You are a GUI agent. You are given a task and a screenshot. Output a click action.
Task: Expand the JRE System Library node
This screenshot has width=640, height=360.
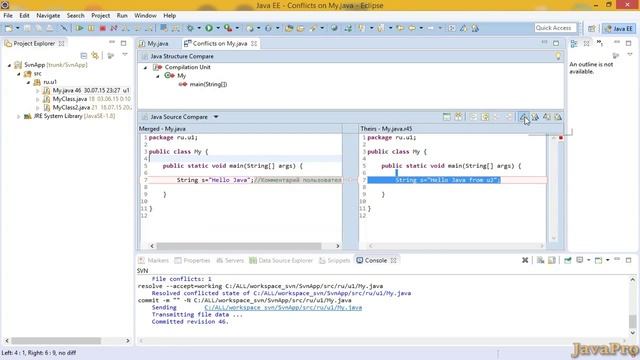click(18, 116)
